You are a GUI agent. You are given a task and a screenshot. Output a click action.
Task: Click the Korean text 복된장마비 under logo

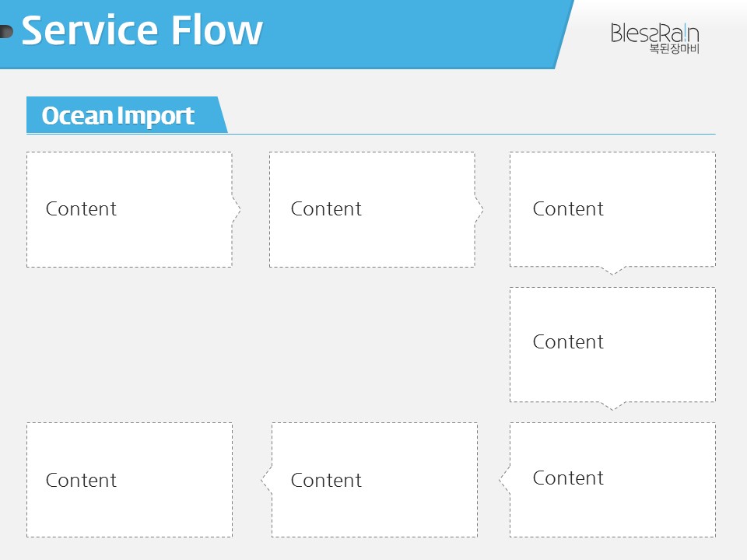click(x=674, y=48)
